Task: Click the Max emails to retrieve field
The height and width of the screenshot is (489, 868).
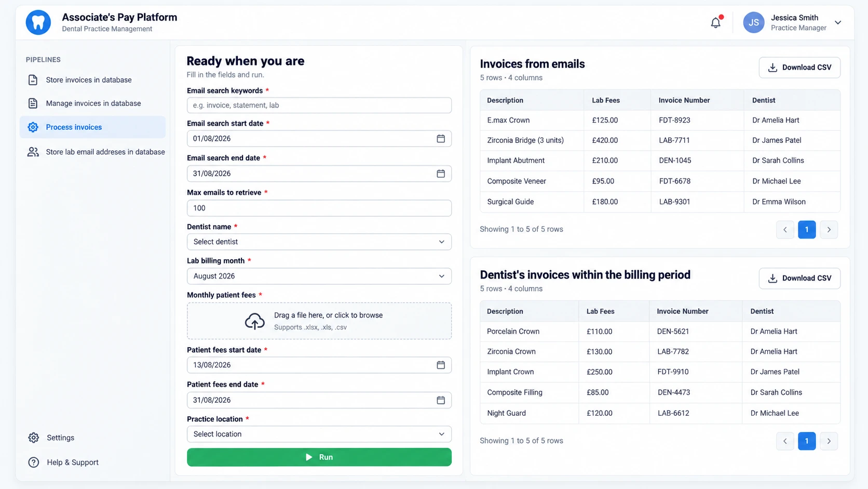Action: 319,208
